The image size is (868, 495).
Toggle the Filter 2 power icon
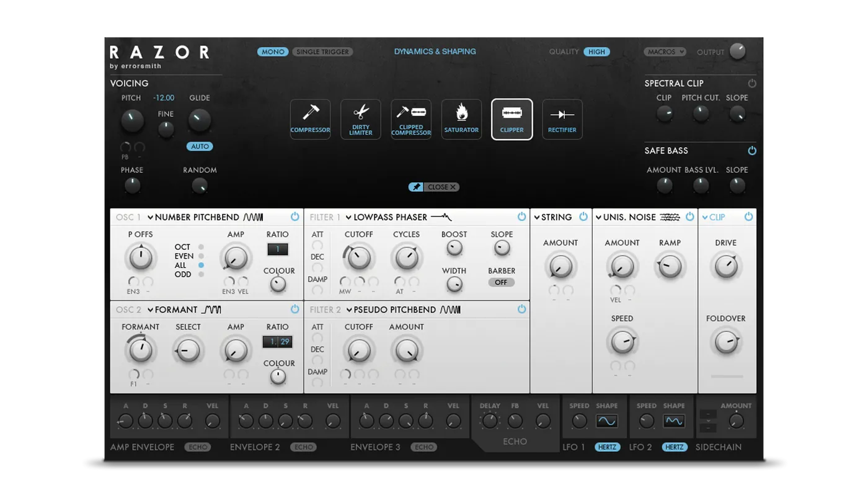521,310
